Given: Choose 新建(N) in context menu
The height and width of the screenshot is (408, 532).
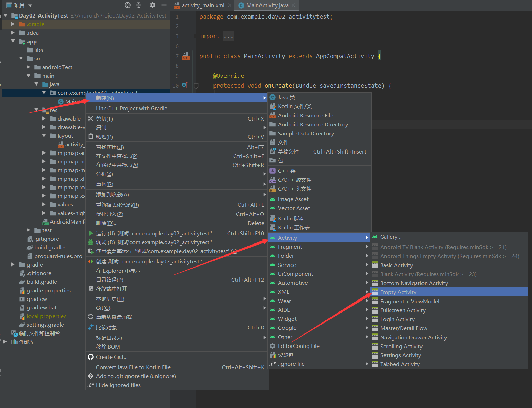Looking at the screenshot, I should point(176,98).
